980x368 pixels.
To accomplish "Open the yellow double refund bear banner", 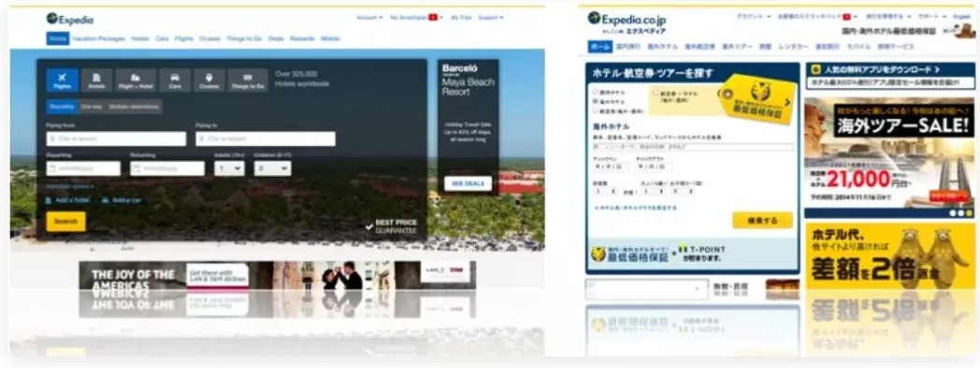I will point(888,257).
